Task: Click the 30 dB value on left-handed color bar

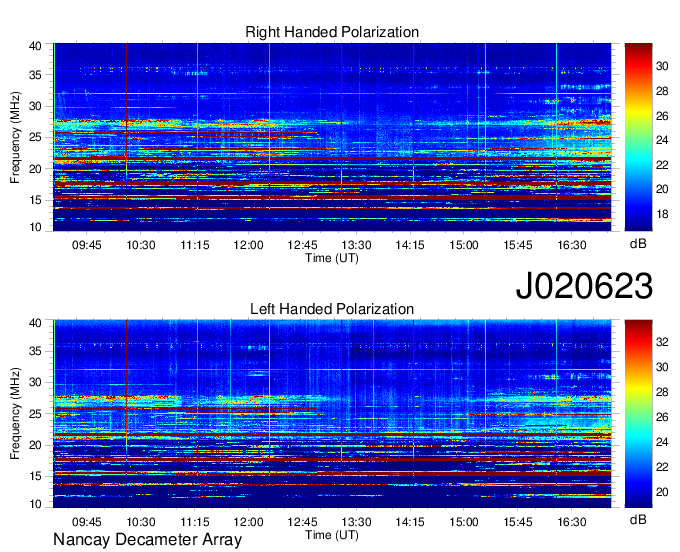Action: [x=662, y=367]
